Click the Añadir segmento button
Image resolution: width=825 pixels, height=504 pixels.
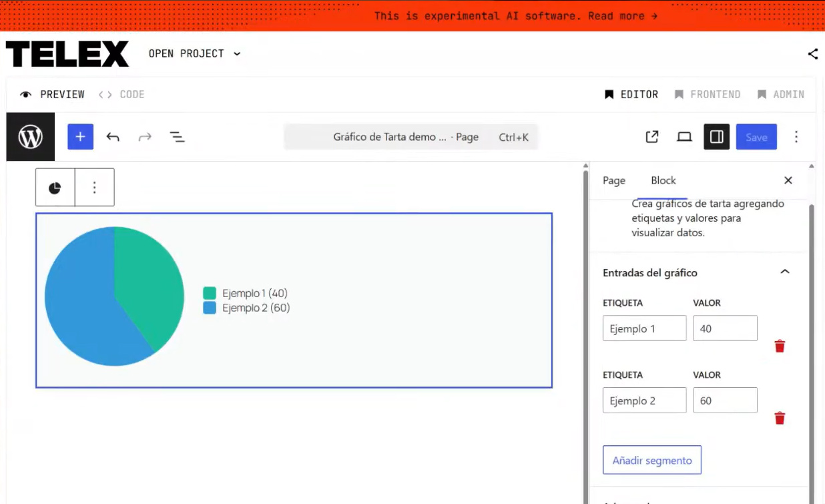tap(651, 460)
